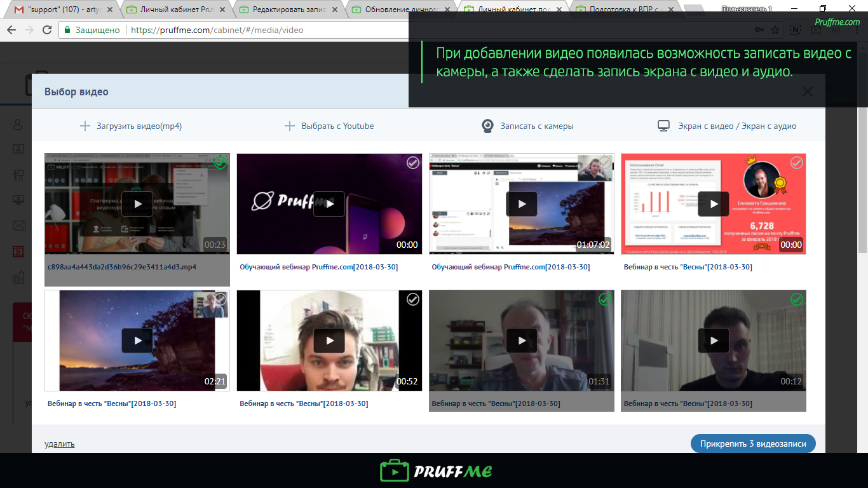This screenshot has width=868, height=488.
Task: Tick the checkmark on the Pruffme logo video
Action: point(413,163)
